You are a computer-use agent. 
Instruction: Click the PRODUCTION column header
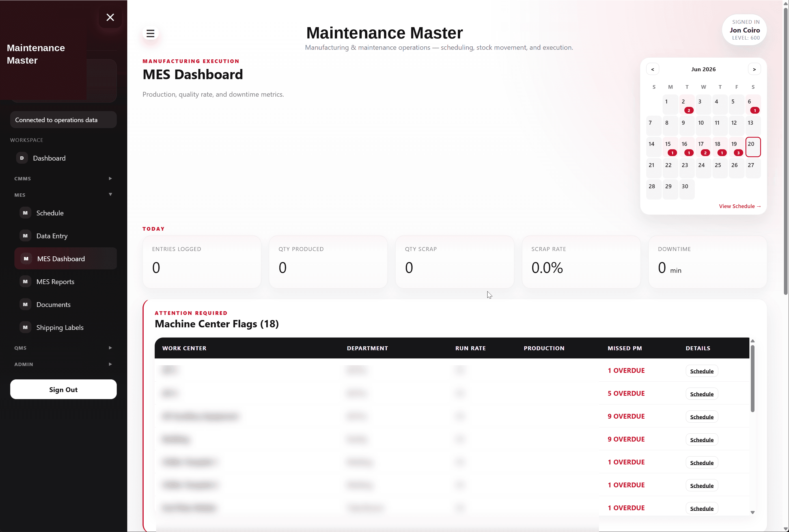[544, 348]
